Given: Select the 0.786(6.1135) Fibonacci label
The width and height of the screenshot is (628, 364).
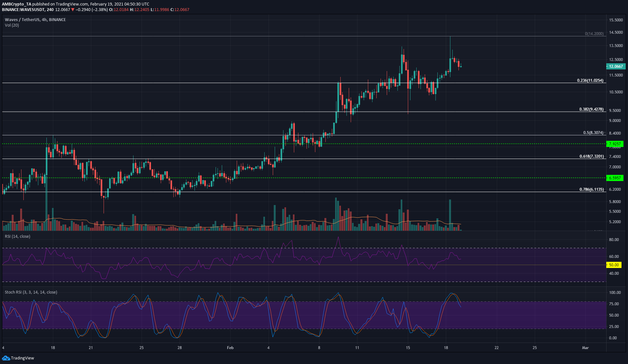Looking at the screenshot, I should (592, 189).
